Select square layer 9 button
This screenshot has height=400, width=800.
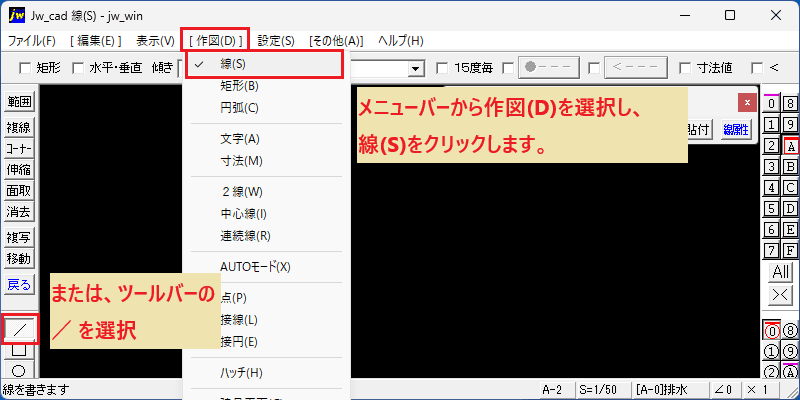(x=791, y=125)
